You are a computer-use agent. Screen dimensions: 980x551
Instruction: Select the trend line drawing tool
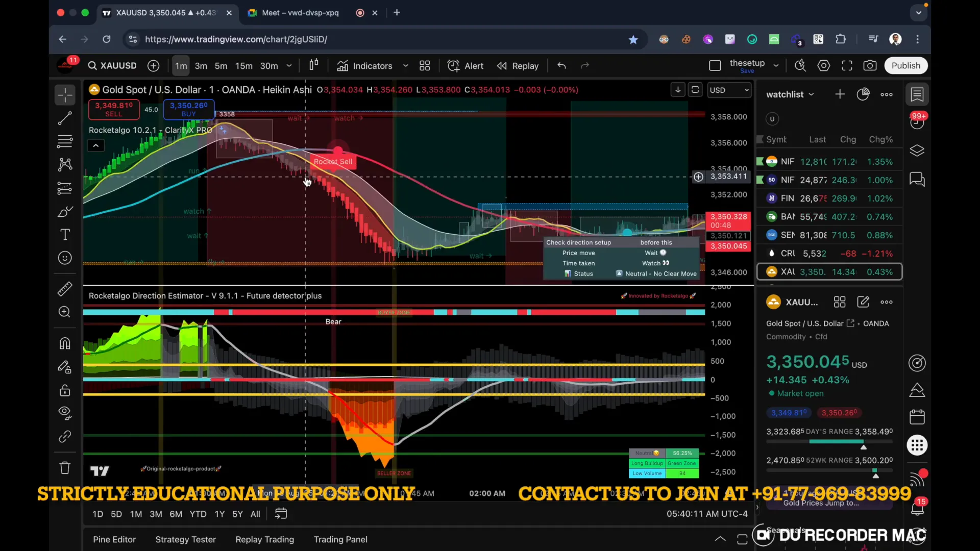point(65,118)
